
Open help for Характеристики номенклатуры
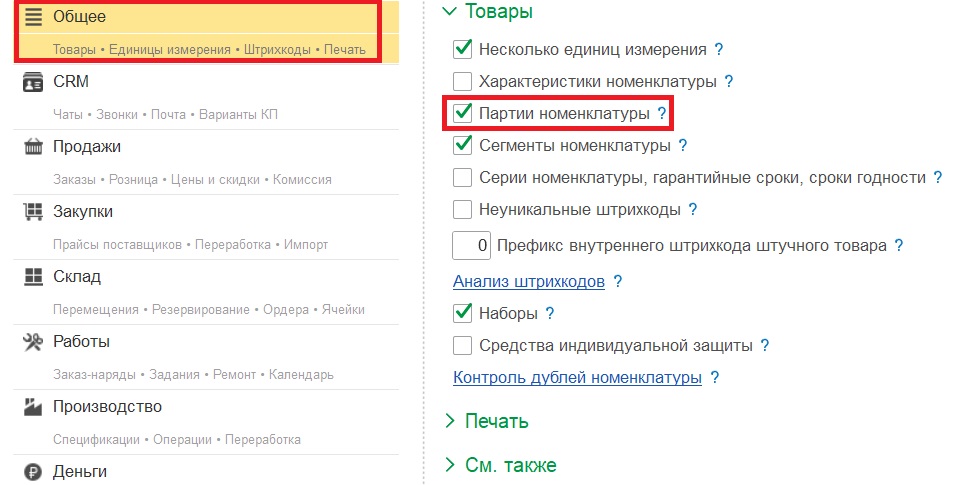(729, 81)
